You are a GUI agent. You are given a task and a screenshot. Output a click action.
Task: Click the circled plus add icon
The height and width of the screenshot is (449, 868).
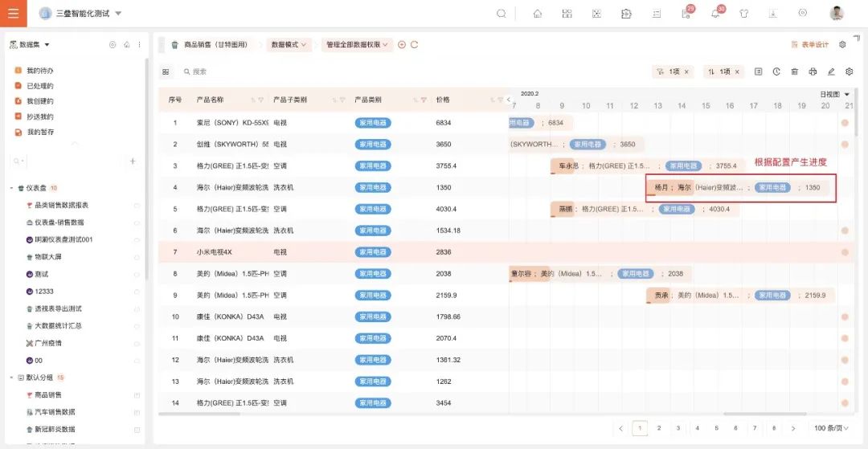[x=402, y=45]
